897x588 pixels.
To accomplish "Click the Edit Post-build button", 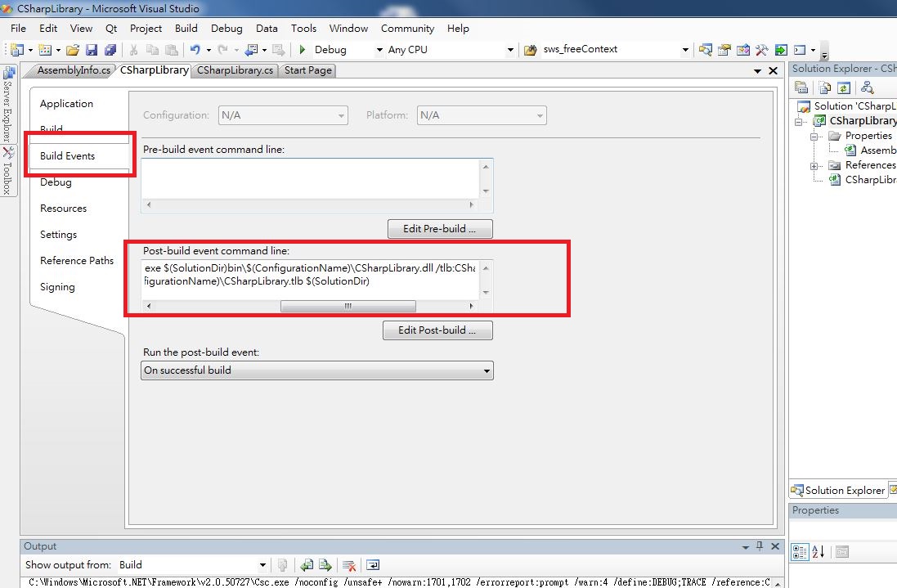I will 437,330.
